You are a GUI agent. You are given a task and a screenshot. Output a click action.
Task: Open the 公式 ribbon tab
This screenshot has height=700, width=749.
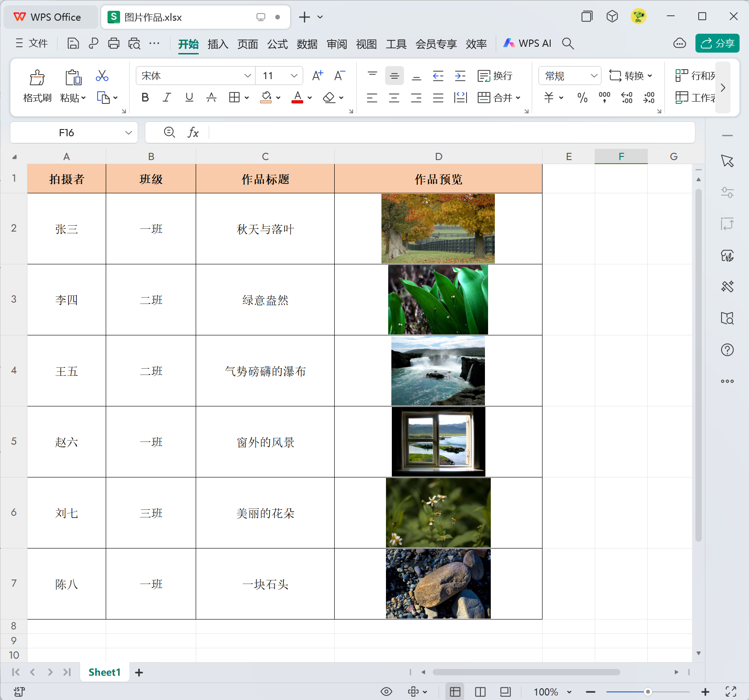click(x=277, y=44)
